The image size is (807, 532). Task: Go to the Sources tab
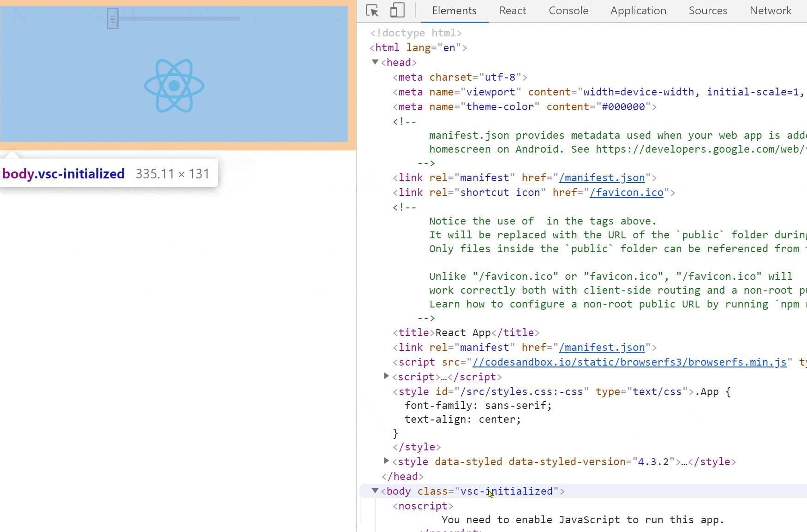[x=708, y=11]
